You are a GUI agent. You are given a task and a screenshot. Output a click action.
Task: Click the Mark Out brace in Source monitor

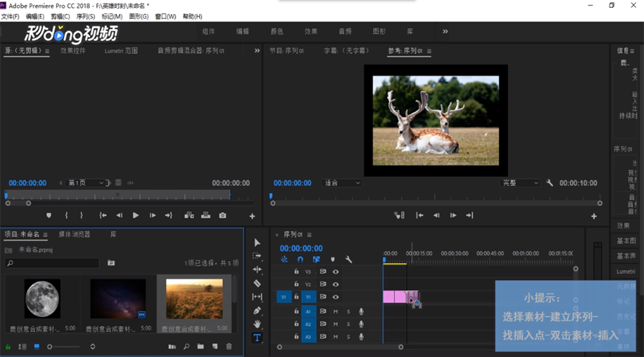(82, 215)
